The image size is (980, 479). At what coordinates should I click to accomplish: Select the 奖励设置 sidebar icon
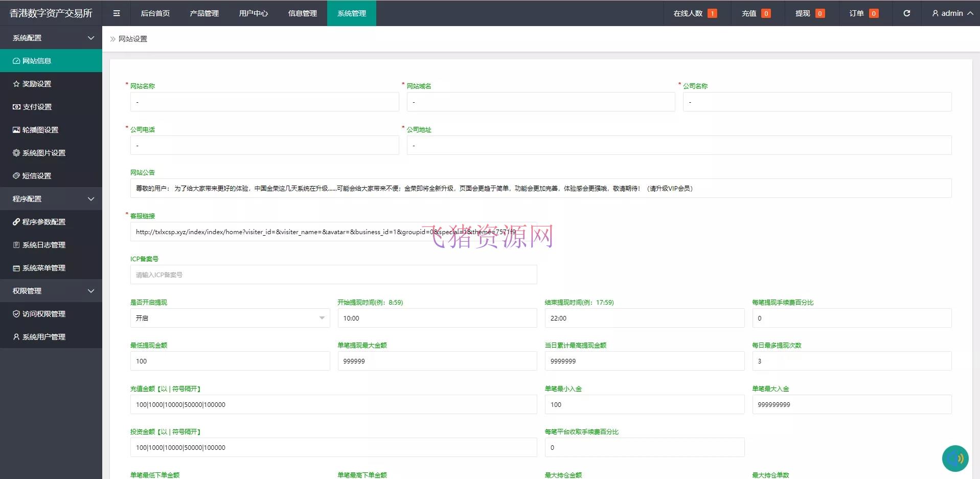(x=16, y=83)
